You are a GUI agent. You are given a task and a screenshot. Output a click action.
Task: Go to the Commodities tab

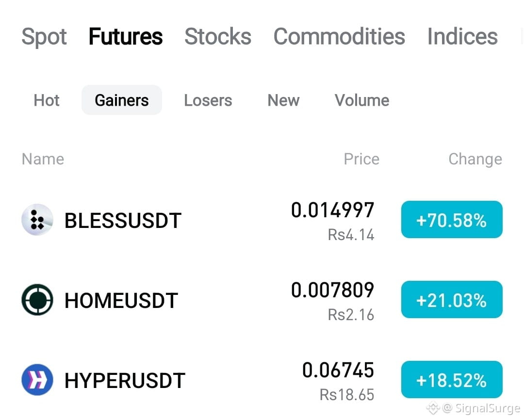point(339,36)
